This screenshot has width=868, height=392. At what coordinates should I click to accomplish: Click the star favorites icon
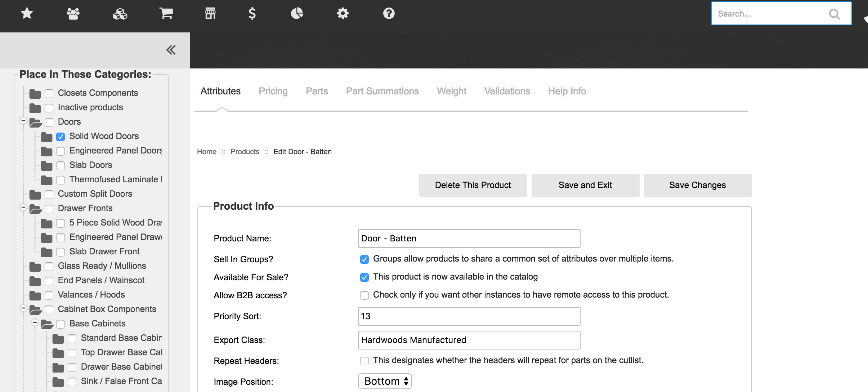point(27,14)
